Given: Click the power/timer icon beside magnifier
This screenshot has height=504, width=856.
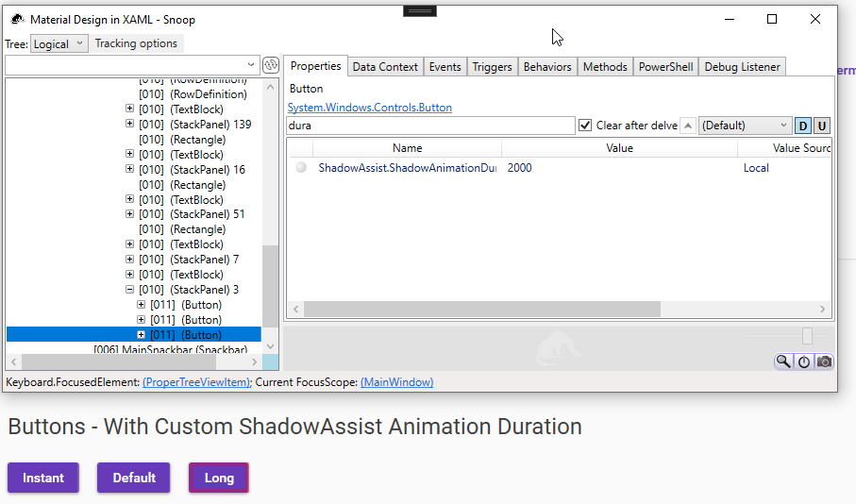Looking at the screenshot, I should [803, 361].
